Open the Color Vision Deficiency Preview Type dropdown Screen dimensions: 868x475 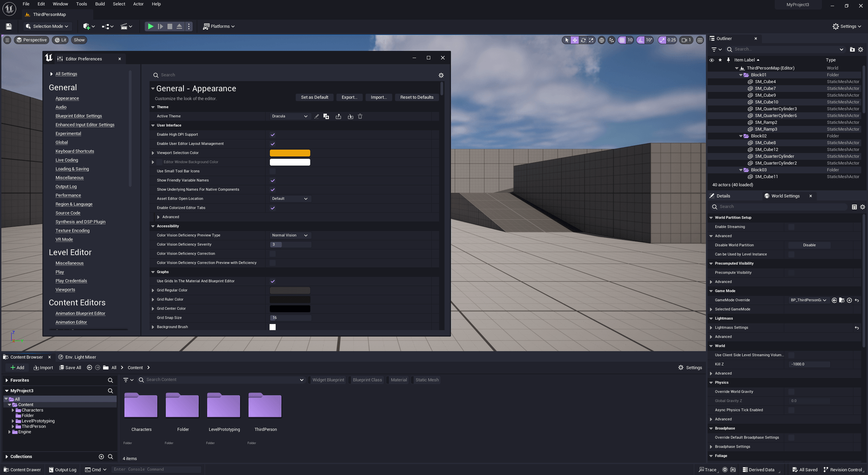(289, 235)
